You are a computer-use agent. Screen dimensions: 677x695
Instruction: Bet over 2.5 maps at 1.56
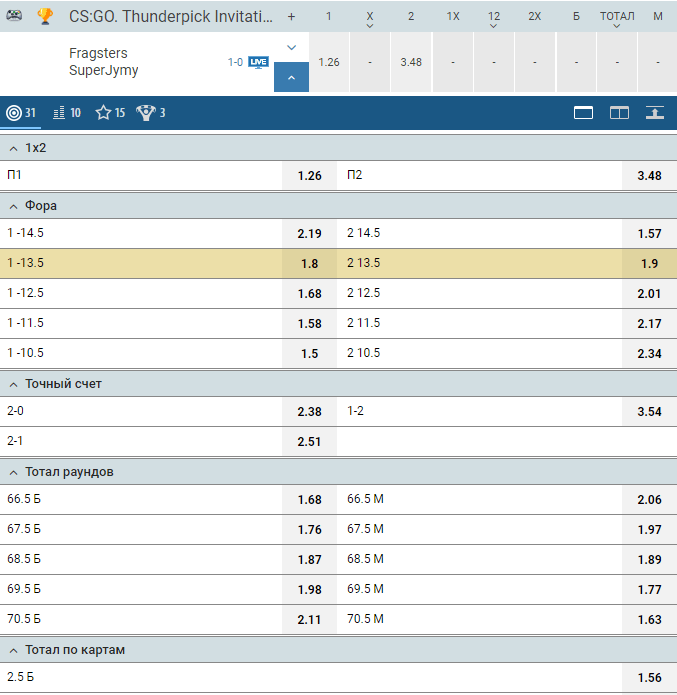649,678
